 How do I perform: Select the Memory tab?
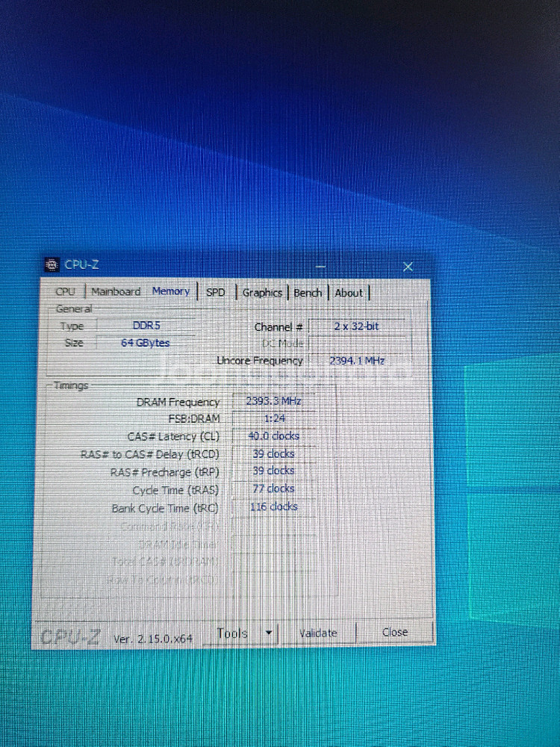(x=171, y=291)
